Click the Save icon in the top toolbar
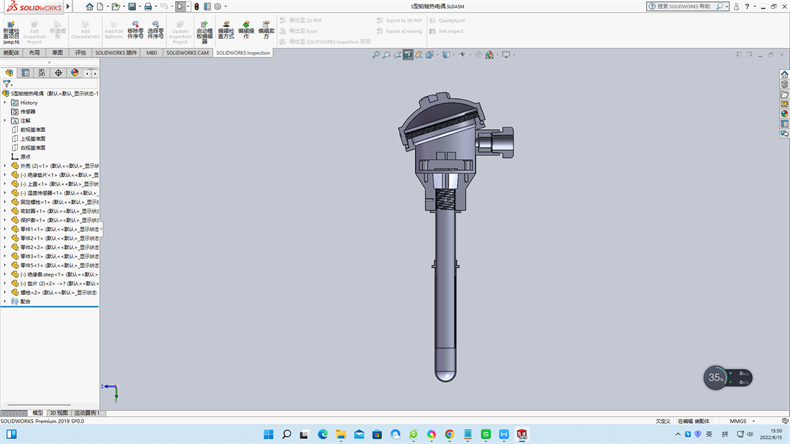This screenshot has height=444, width=790. coord(133,6)
